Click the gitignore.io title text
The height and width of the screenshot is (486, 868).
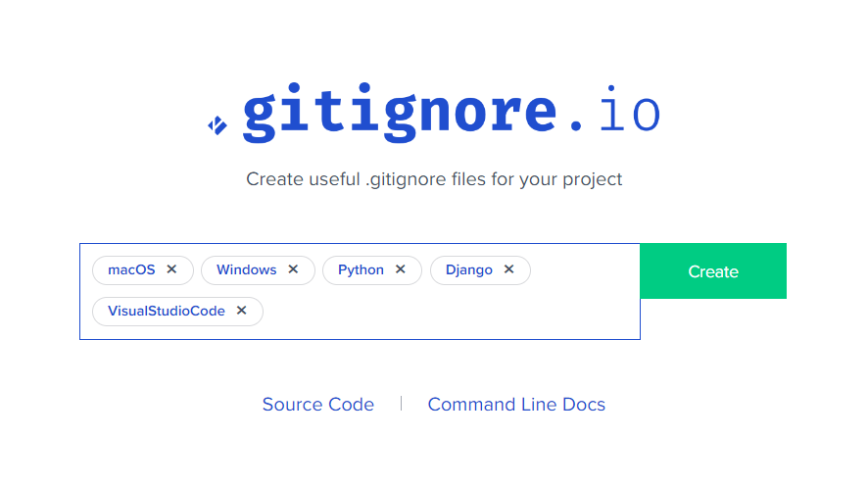click(452, 113)
